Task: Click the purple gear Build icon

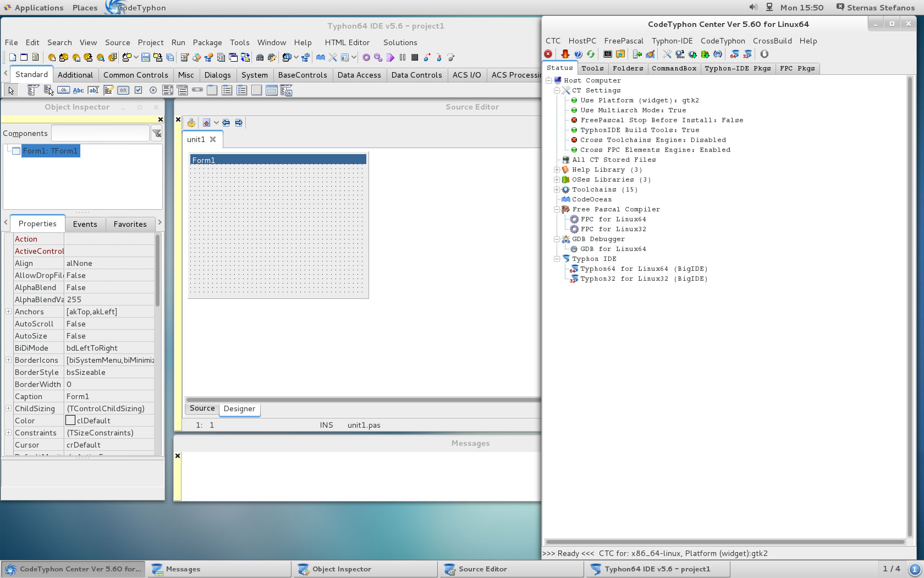Action: coord(366,57)
